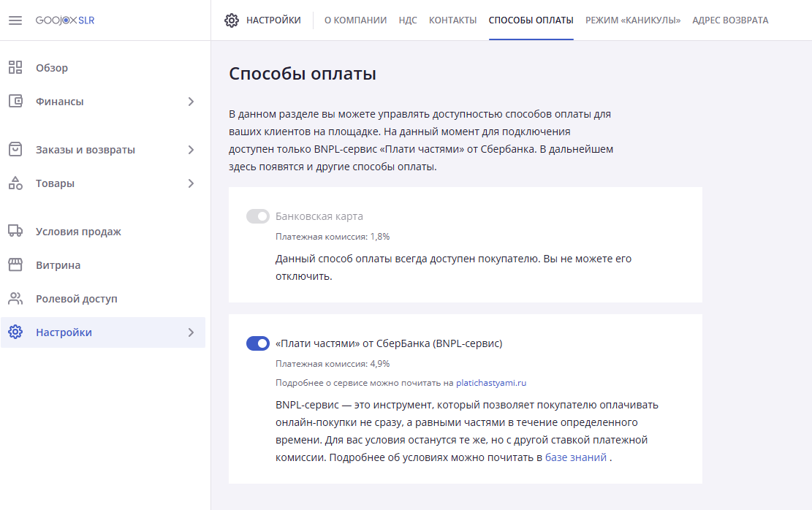Click Платежная комиссия: 4,9% text
812x510 pixels.
pyautogui.click(x=333, y=364)
